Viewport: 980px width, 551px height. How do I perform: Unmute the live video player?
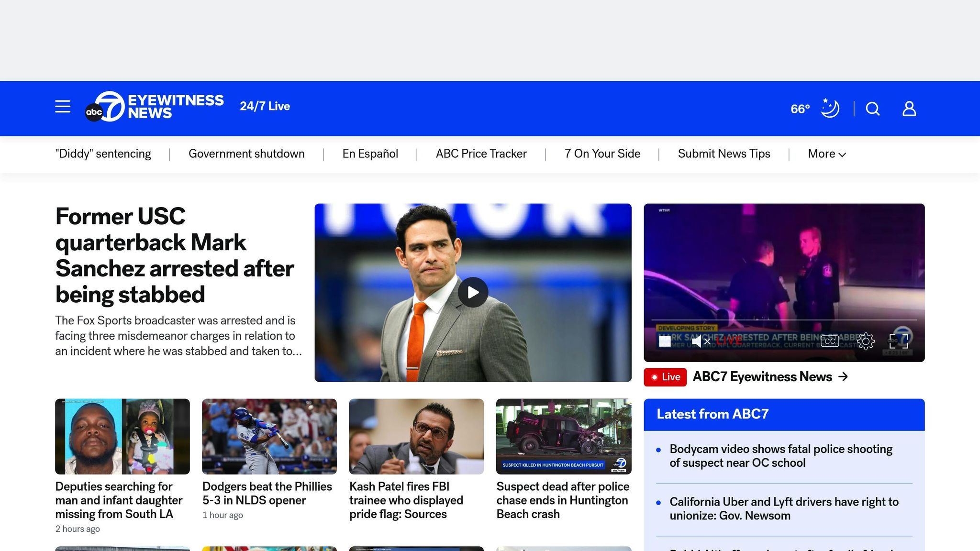(x=701, y=341)
